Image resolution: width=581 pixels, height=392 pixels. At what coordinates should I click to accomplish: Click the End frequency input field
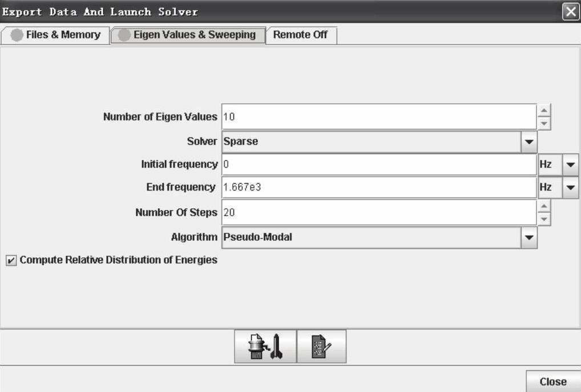378,187
